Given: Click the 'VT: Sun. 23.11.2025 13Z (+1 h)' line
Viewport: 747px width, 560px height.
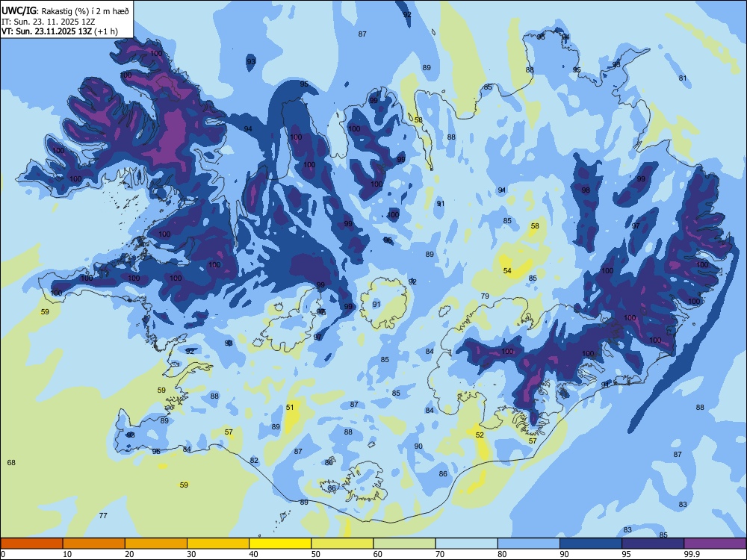Looking at the screenshot, I should 60,31.
